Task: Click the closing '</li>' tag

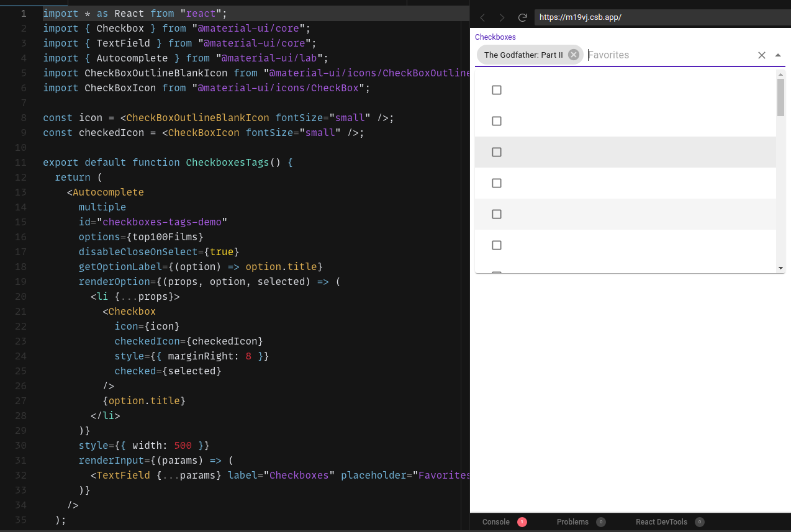Action: pyautogui.click(x=106, y=416)
